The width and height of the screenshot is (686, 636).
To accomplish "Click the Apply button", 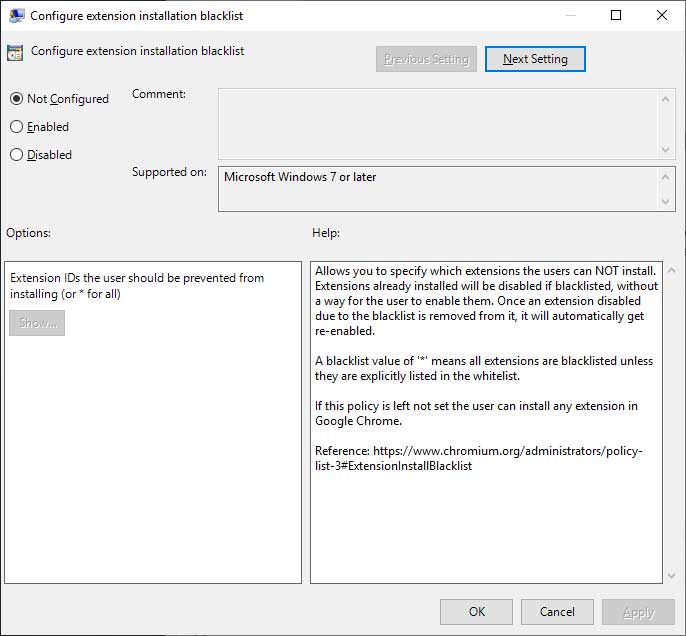I will 638,612.
